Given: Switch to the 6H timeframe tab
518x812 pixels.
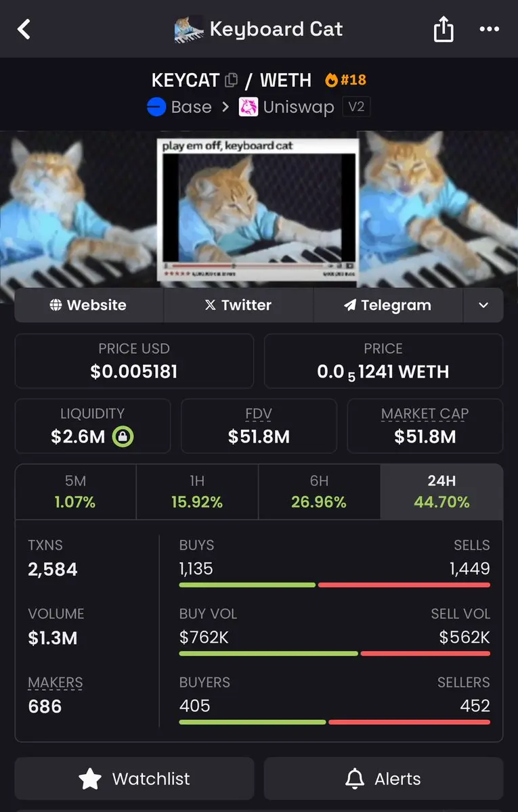Looking at the screenshot, I should (x=319, y=492).
